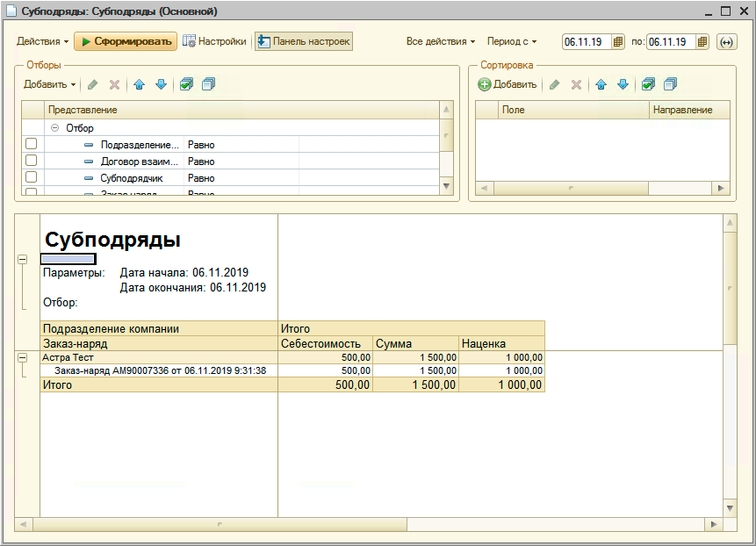Image resolution: width=756 pixels, height=546 pixels.
Task: Open the Период с dropdown
Action: click(512, 41)
